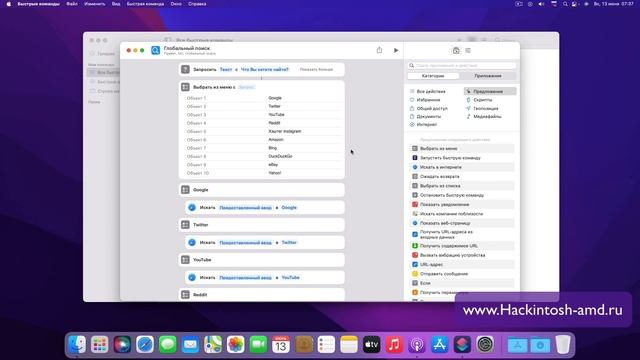Image resolution: width=640 pixels, height=360 pixels.
Task: Add the Получить URL-адреса из входных данных action
Action: [x=462, y=234]
